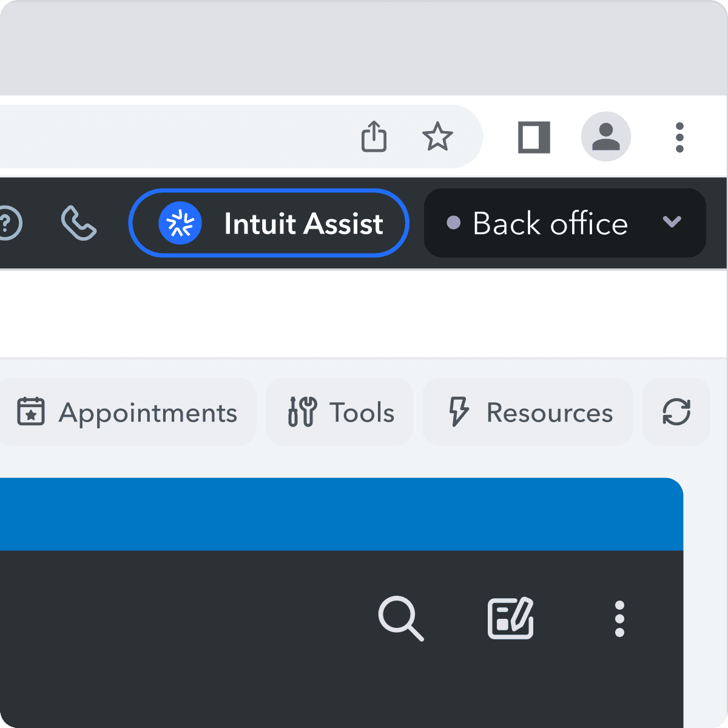Click the search magnifier in the dark panel
This screenshot has height=728, width=728.
(x=402, y=620)
